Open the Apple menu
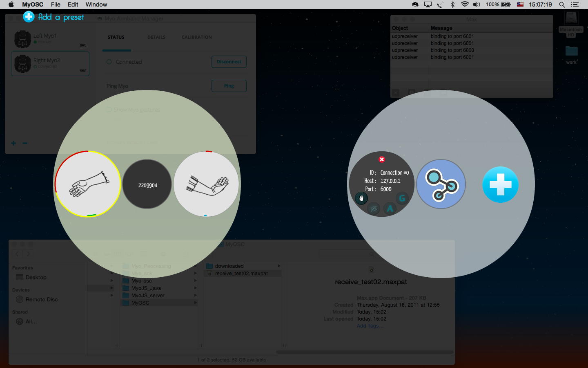The width and height of the screenshot is (588, 368). [11, 4]
